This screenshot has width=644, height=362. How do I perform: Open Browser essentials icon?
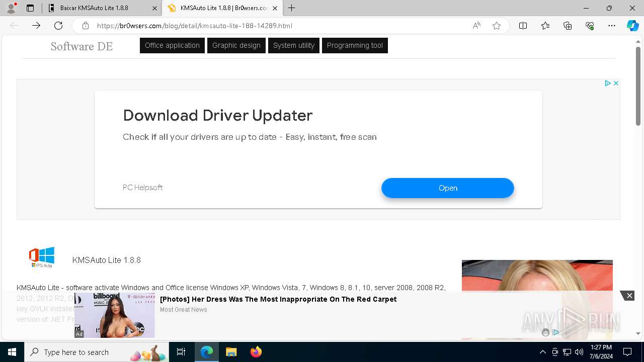[x=590, y=26]
